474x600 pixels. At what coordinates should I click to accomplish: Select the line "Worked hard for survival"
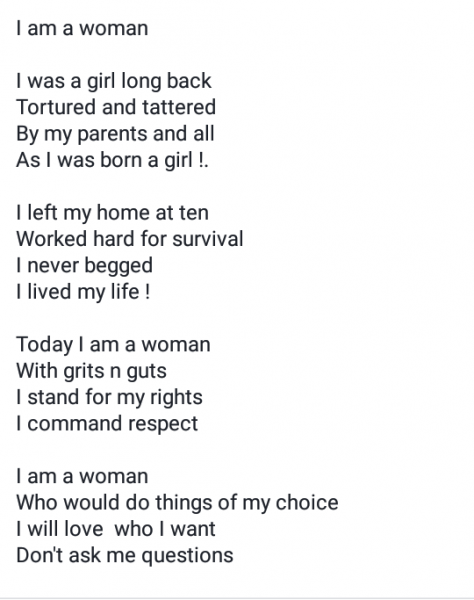130,239
